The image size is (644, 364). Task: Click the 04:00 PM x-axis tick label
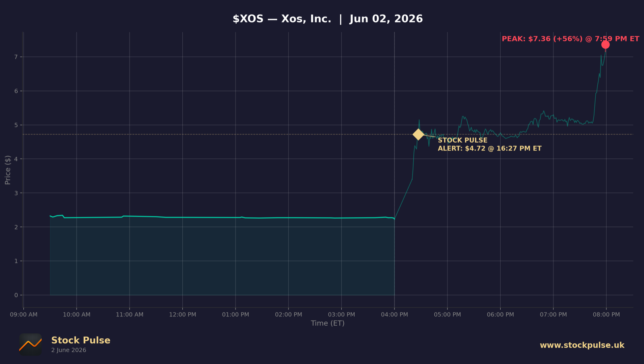394,314
